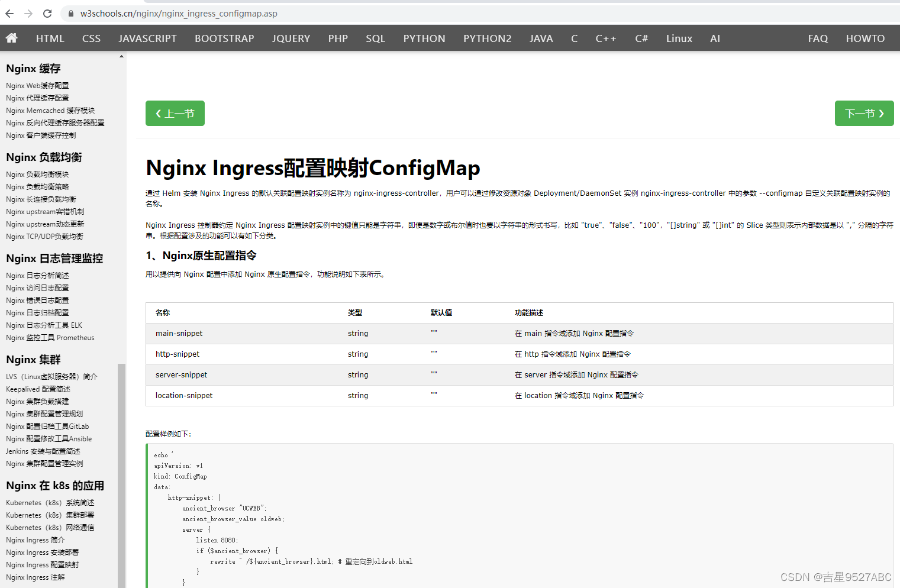Open LVS (Linux虚拟服务器) 简介 link
900x588 pixels.
pos(51,377)
